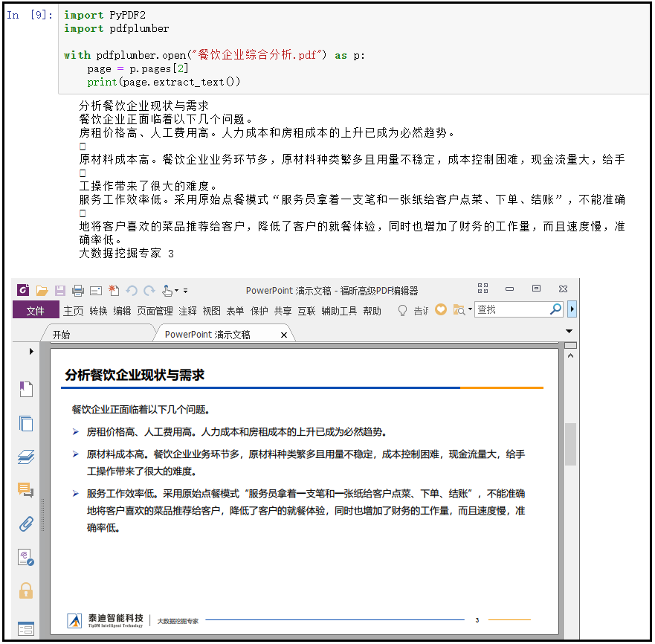The height and width of the screenshot is (644, 655).
Task: Expand the quick access toolbar customization arrow
Action: pyautogui.click(x=184, y=290)
